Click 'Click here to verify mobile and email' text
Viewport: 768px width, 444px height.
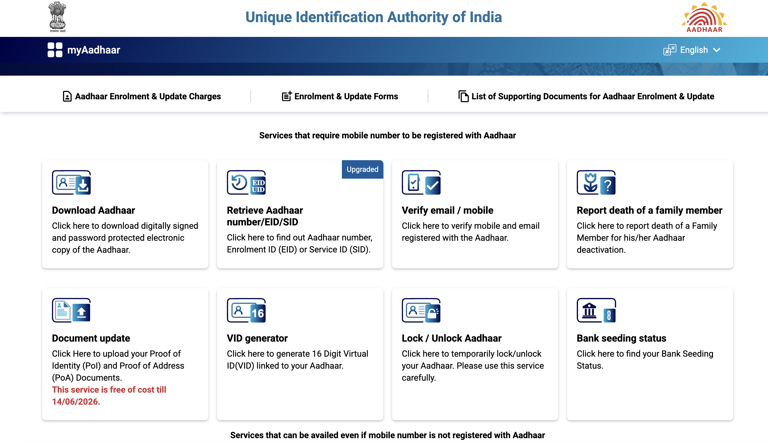point(471,232)
